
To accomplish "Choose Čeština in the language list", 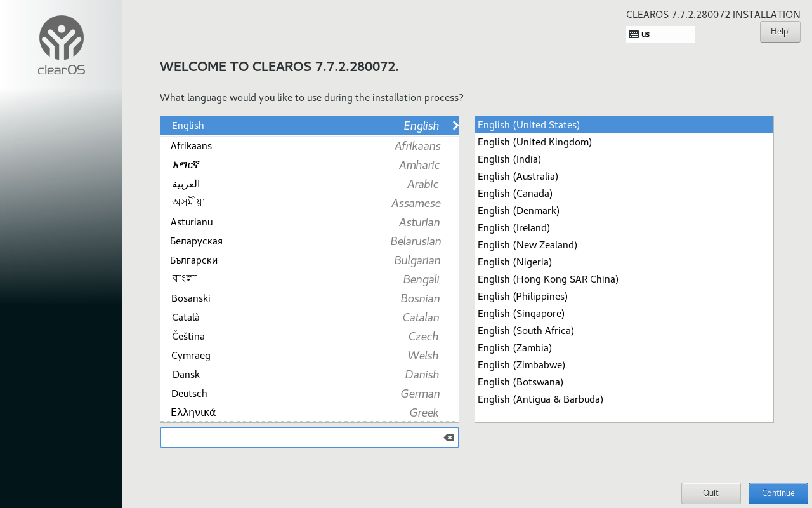I will 310,337.
